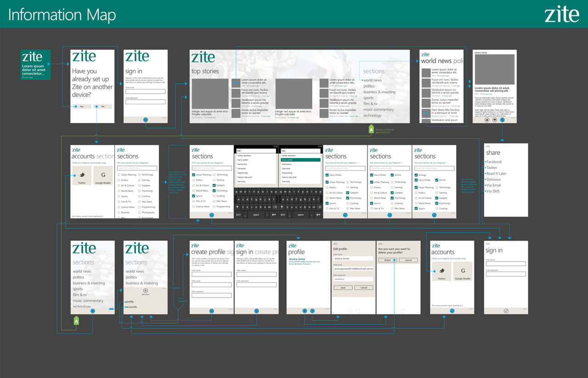Collapse the ellipsis beside add sections
This screenshot has width=588, height=378.
click(x=163, y=289)
